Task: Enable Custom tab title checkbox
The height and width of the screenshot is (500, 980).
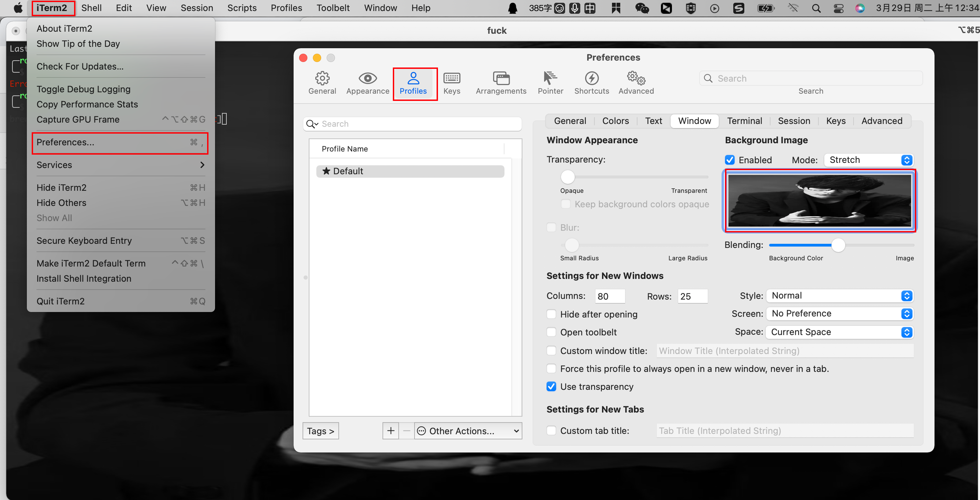Action: click(551, 430)
